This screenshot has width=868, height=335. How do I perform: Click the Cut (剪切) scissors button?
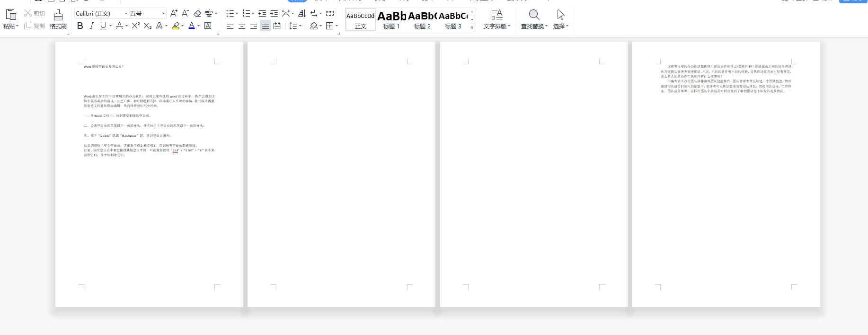(x=35, y=13)
